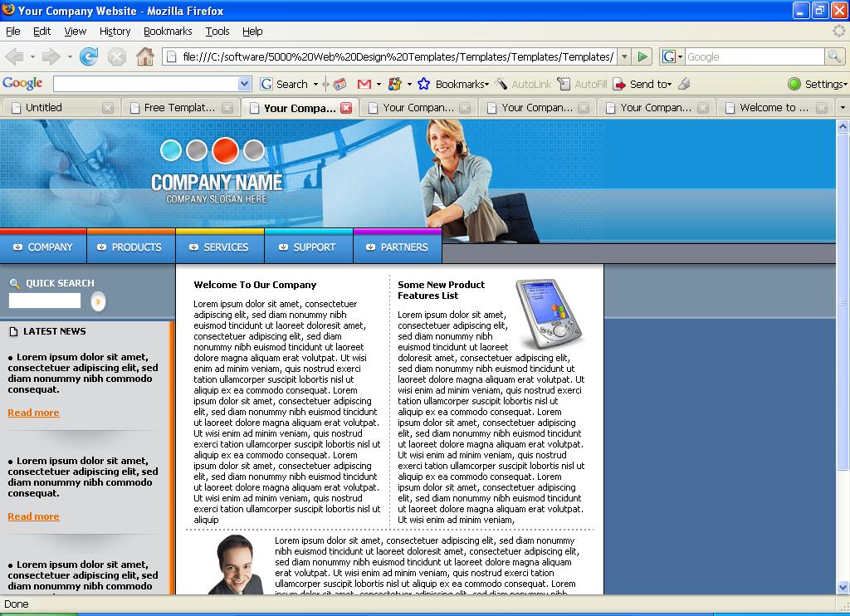Click the first Read more news link
Screen dimensions: 850x616
pyautogui.click(x=33, y=413)
